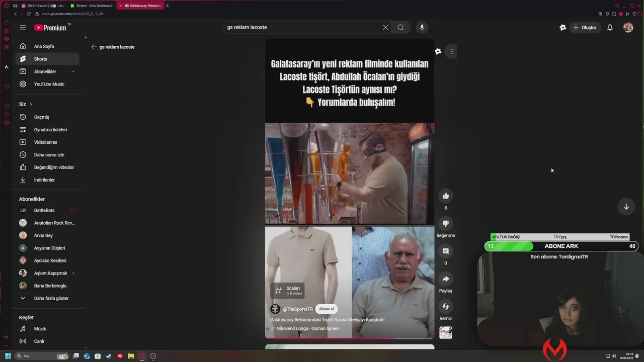Open the comments on the short
This screenshot has width=644, height=362.
pyautogui.click(x=445, y=251)
